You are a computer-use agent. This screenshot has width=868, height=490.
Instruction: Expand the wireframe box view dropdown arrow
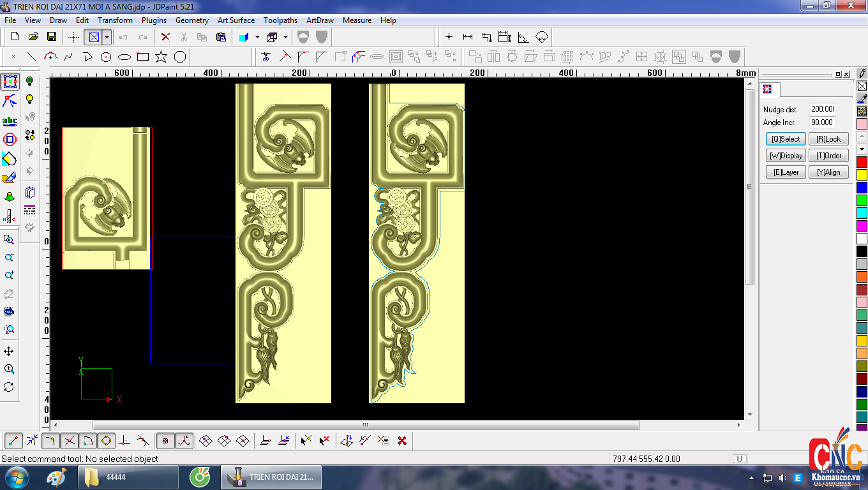pyautogui.click(x=285, y=37)
